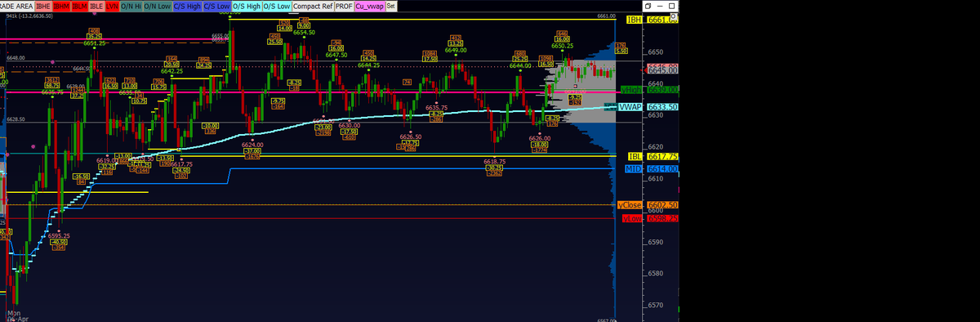Click the 6628.50 left-side level label

(x=16, y=119)
